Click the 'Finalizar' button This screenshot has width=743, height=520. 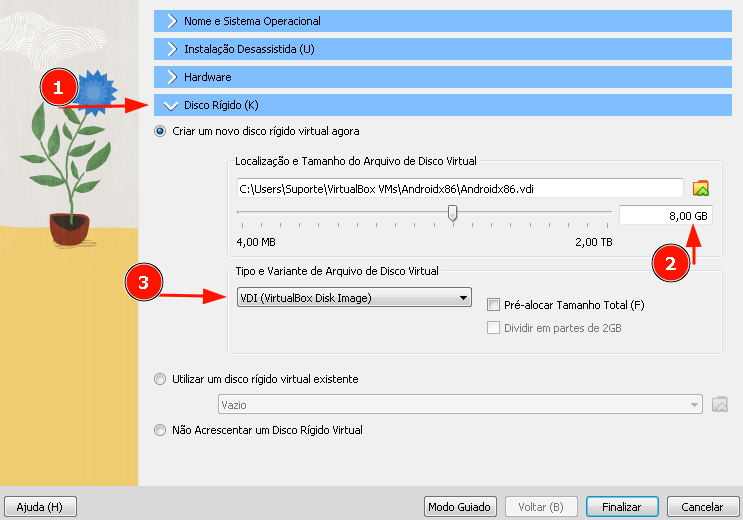(x=621, y=507)
